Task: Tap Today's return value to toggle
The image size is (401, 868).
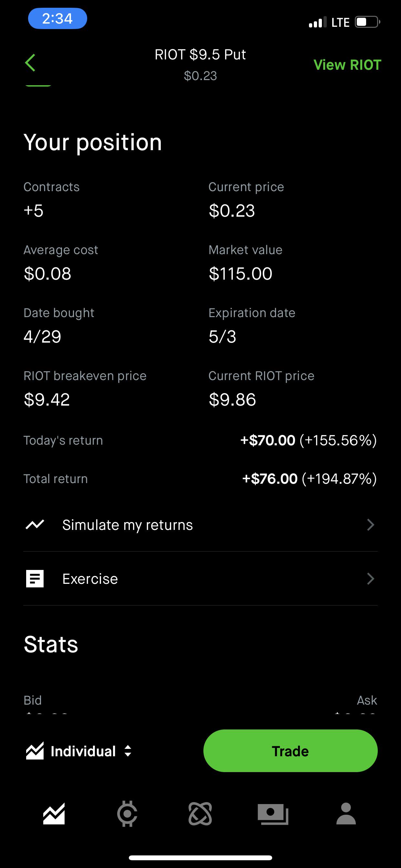Action: coord(308,440)
